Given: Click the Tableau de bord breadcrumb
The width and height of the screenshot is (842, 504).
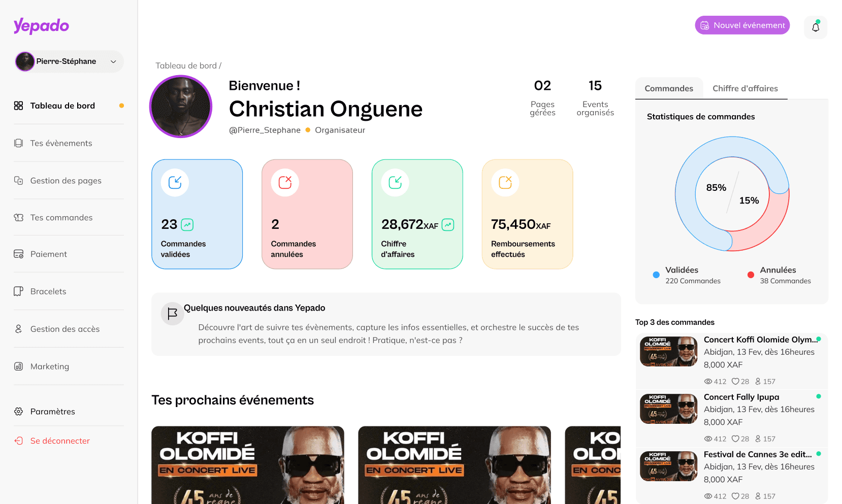Looking at the screenshot, I should pos(186,65).
